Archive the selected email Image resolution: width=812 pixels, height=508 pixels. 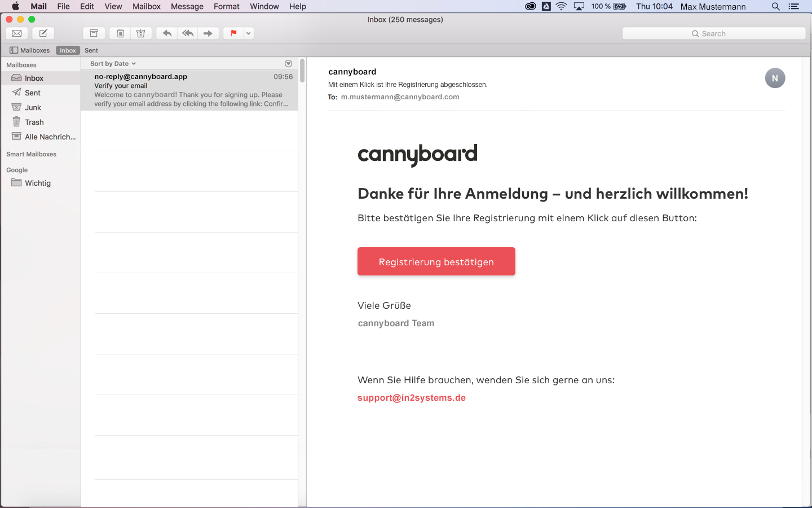[x=94, y=33]
